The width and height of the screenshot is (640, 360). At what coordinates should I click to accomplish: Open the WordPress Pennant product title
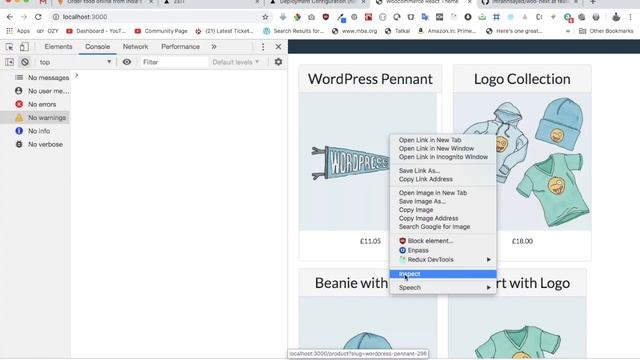pos(370,79)
